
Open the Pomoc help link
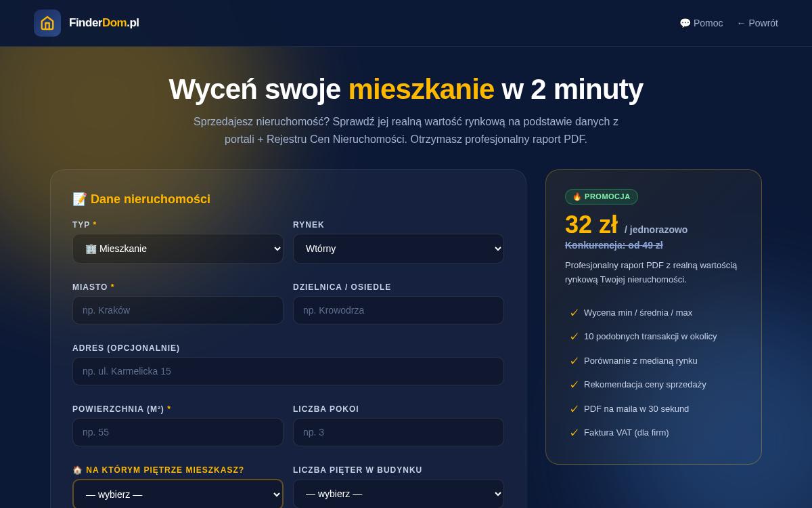701,23
